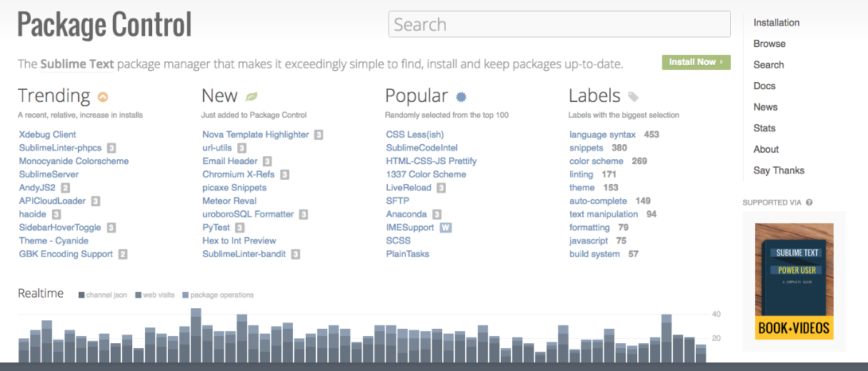The height and width of the screenshot is (371, 868).
Task: Select the language syntax label
Action: 603,134
